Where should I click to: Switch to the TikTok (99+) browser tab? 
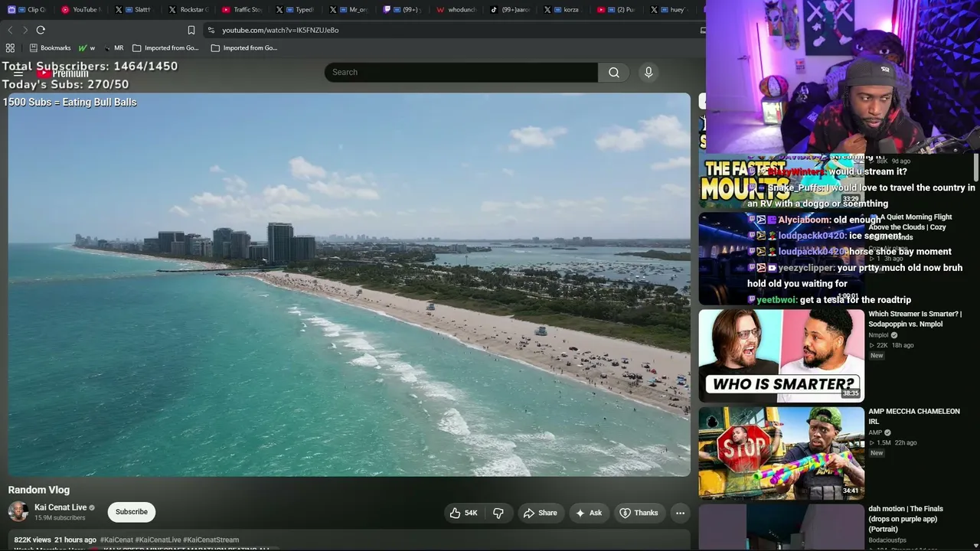coord(509,10)
